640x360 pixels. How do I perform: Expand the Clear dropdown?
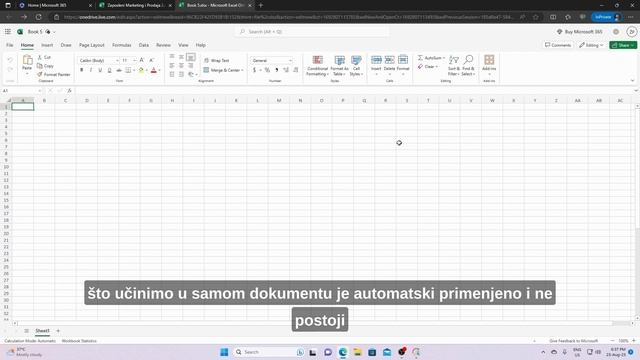[436, 67]
